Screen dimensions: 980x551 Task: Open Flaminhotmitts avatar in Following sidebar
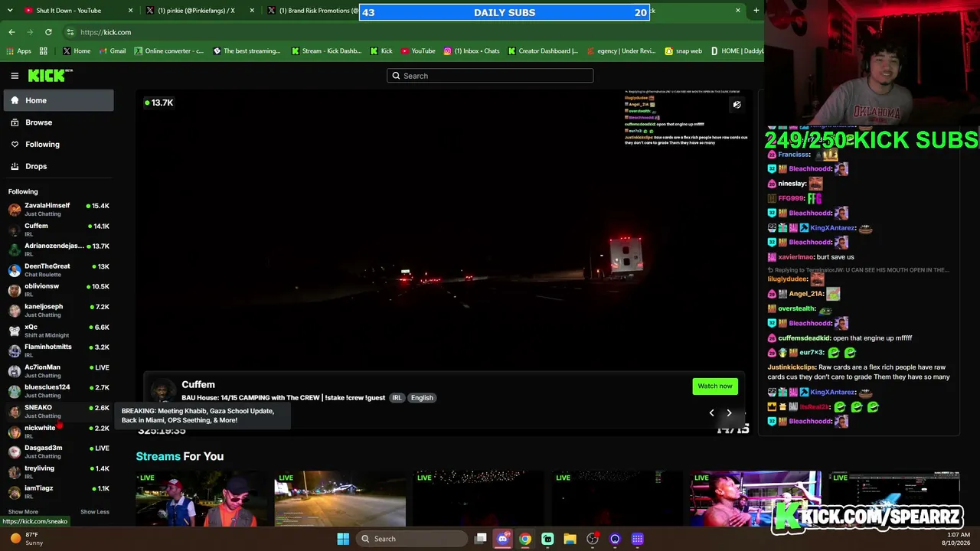point(15,350)
